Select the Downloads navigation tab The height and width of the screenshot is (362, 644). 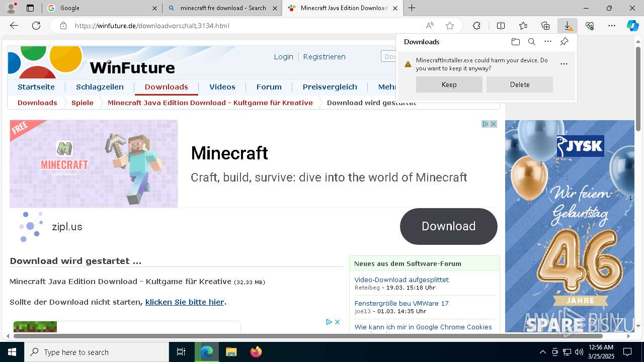[x=166, y=87]
